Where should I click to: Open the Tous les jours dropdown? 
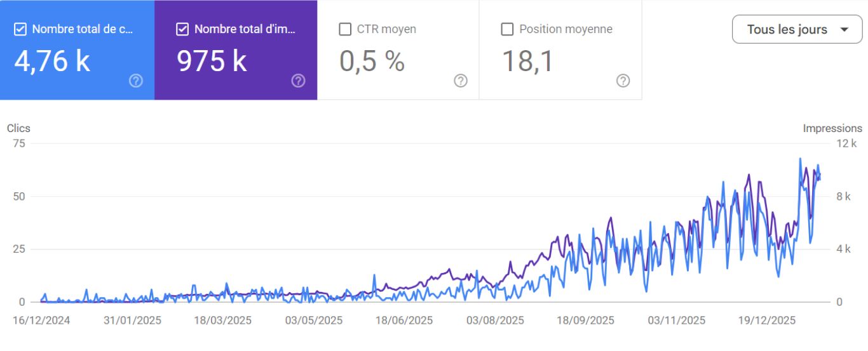797,30
